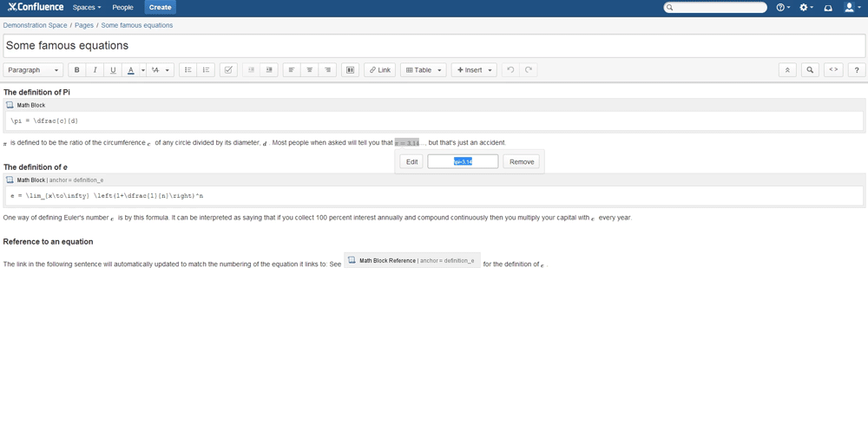Click the paragraph starting 'One way of defining Euler's number'
Viewport: 868px width, 424px height.
[317, 218]
